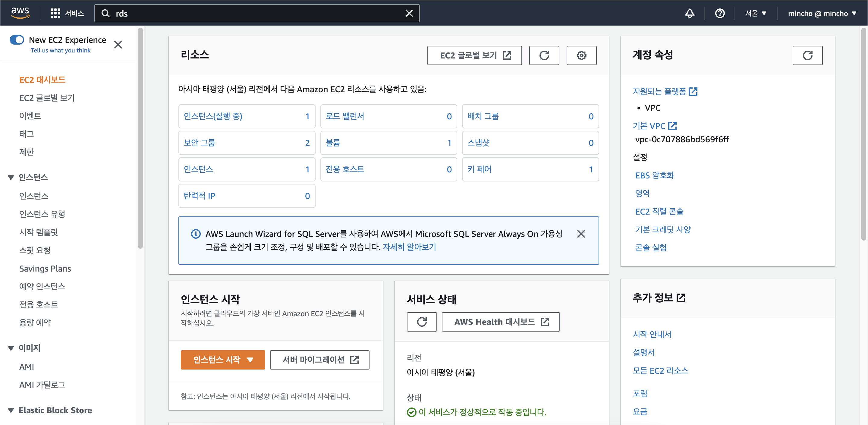
Task: Open the 서울 region dropdown
Action: [756, 13]
